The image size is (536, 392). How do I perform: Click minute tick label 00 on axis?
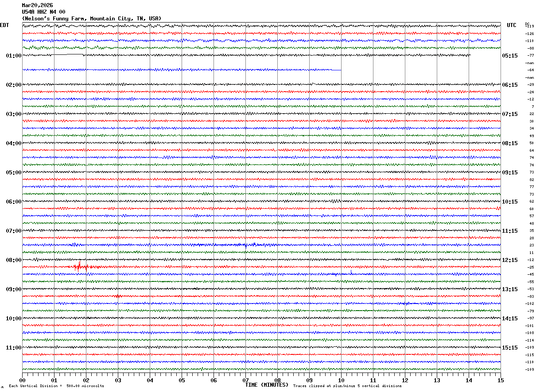point(22,380)
